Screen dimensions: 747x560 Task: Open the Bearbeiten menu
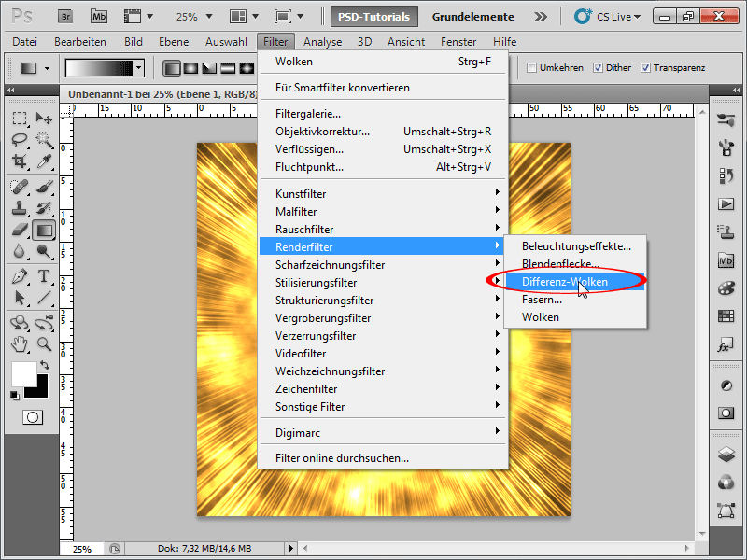80,42
